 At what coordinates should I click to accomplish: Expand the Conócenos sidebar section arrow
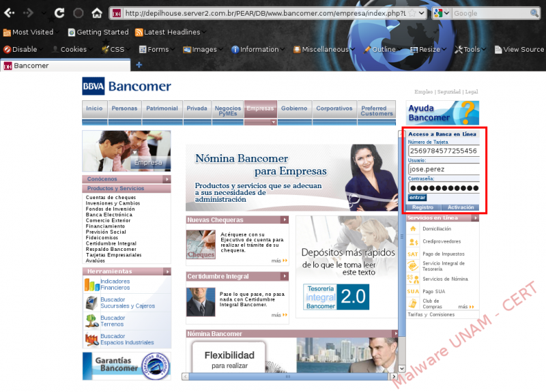[167, 179]
